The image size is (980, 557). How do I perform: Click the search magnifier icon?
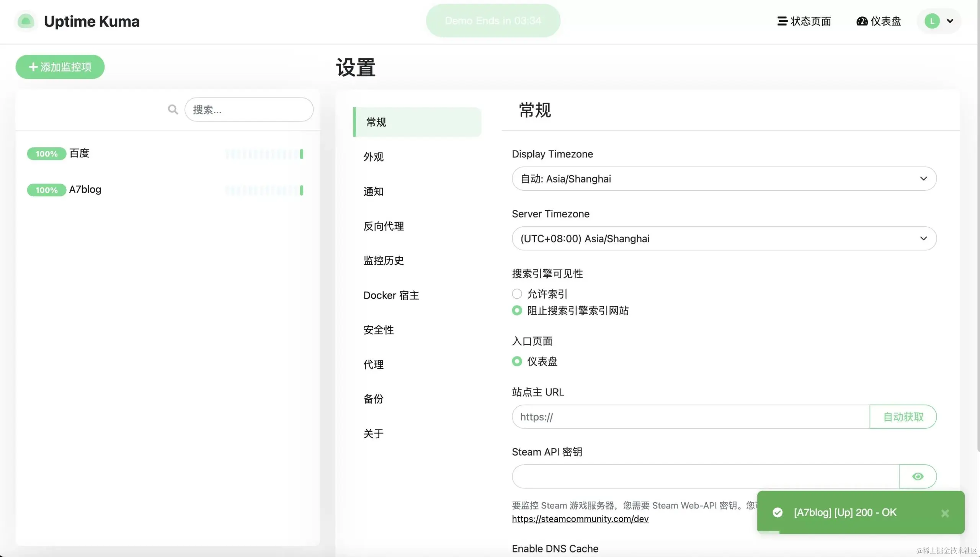click(x=173, y=109)
